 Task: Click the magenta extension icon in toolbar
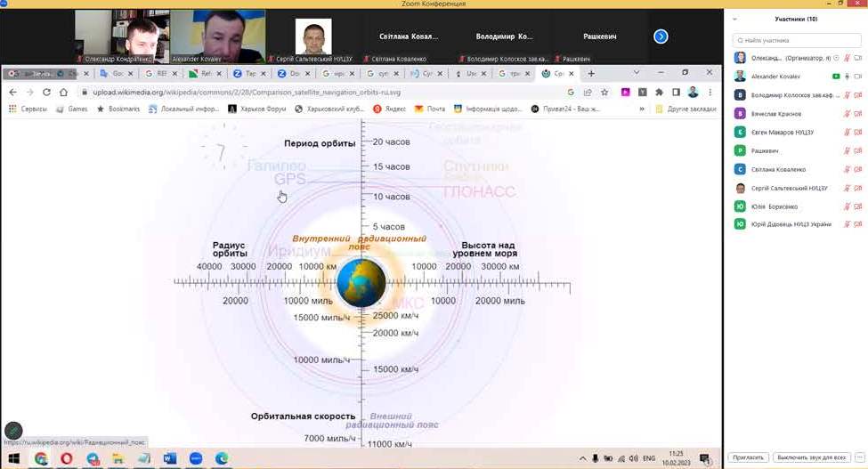click(x=626, y=93)
